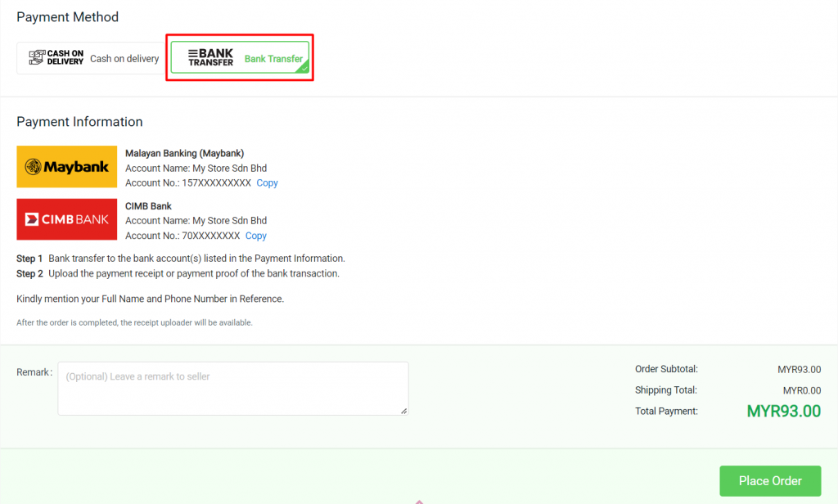Image resolution: width=838 pixels, height=504 pixels.
Task: Click the CIMB arrow symbol
Action: click(31, 218)
